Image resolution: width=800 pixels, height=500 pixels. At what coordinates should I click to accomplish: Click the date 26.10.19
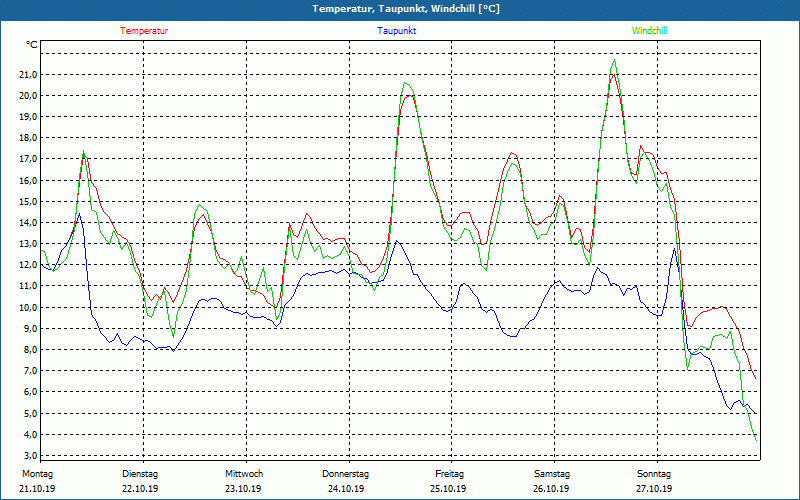[551, 489]
